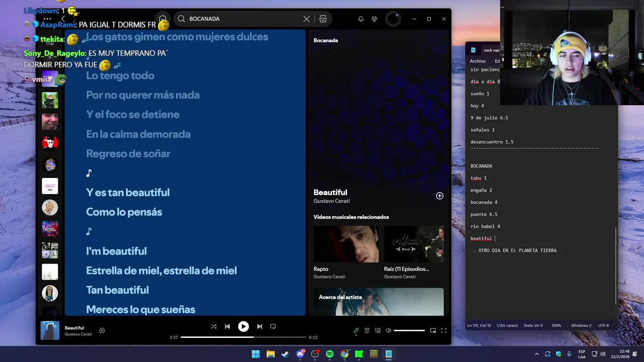Click UTF-8 encoding in Notepad status bar

coord(603,326)
